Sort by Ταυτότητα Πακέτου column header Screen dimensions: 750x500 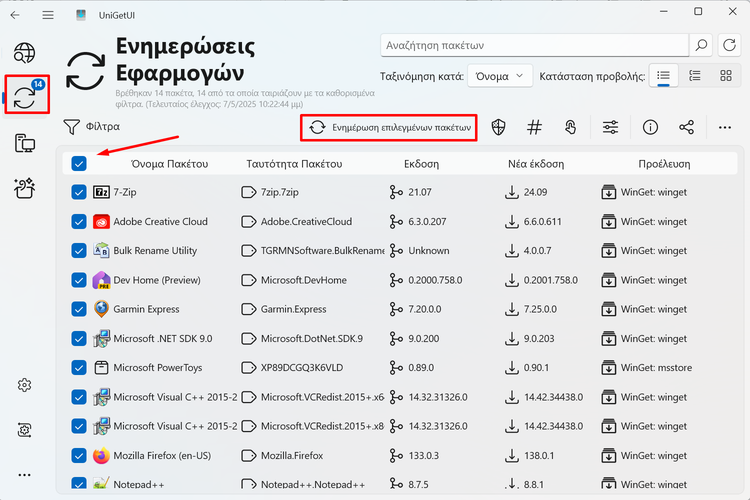pyautogui.click(x=294, y=164)
